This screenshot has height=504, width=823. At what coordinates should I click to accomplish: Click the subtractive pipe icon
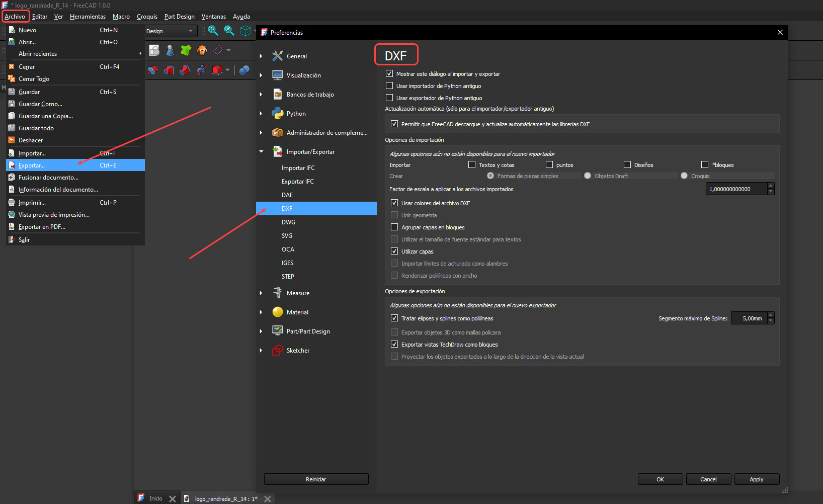185,70
